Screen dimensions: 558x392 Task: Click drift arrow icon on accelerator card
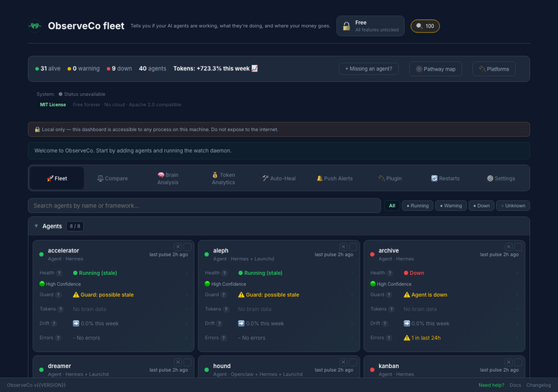pyautogui.click(x=76, y=323)
